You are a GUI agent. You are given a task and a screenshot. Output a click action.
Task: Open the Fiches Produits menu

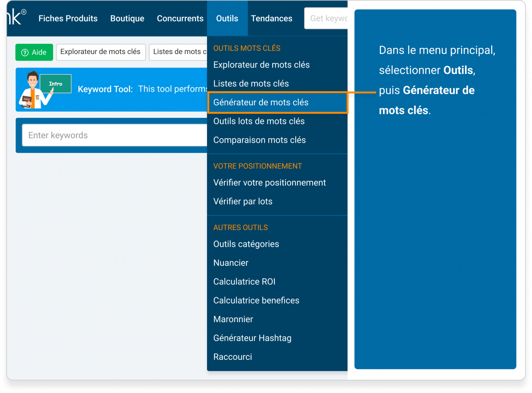(68, 19)
